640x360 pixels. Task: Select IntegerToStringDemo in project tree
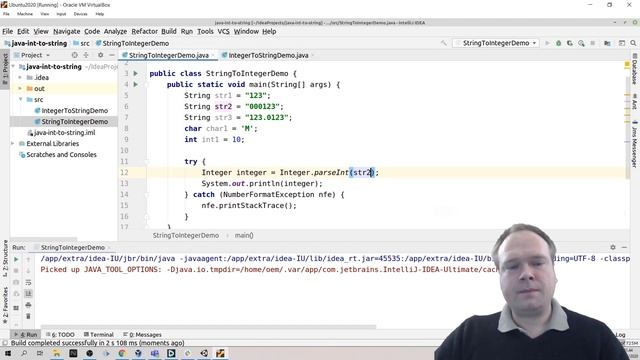click(x=74, y=111)
